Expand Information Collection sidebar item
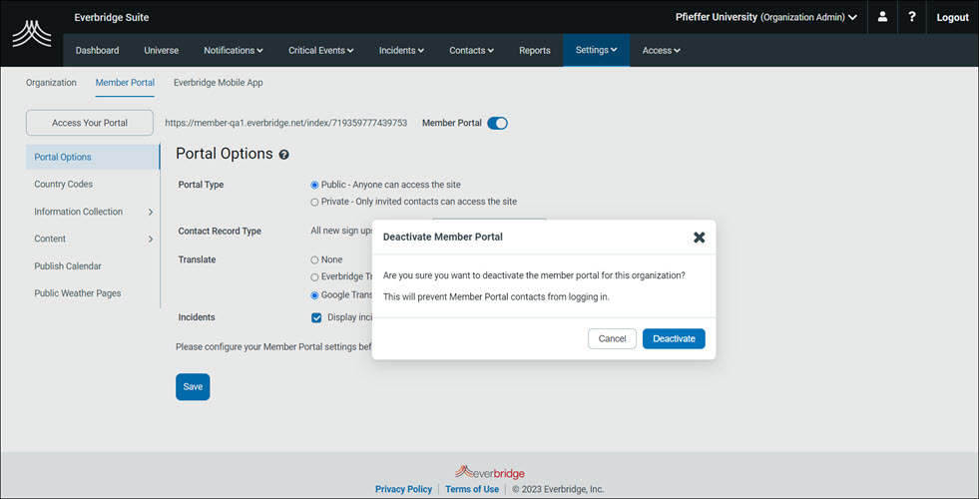This screenshot has width=980, height=499. [93, 212]
